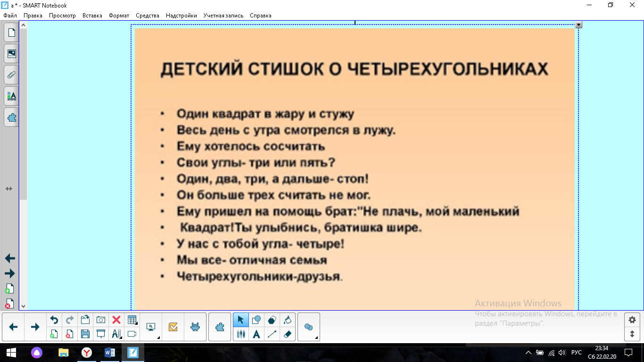644x362 pixels.
Task: Toggle the sidebar side with the double-arrow handle
Action: click(x=9, y=189)
